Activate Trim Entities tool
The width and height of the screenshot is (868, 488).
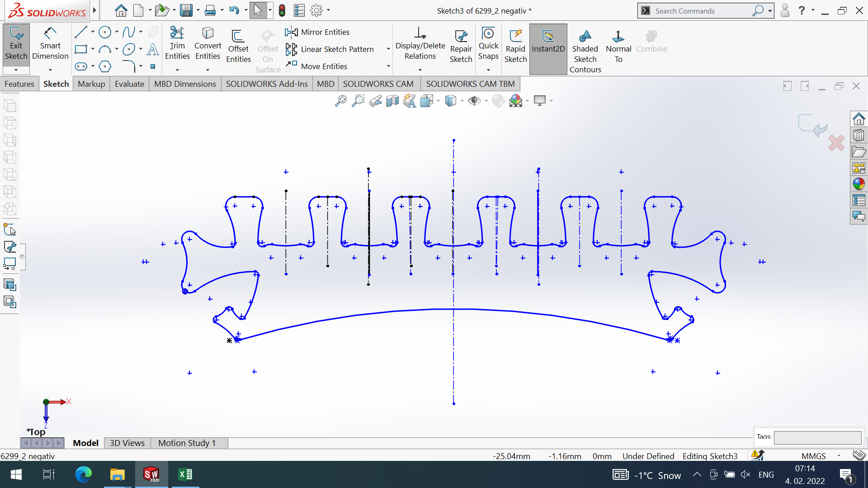[177, 44]
